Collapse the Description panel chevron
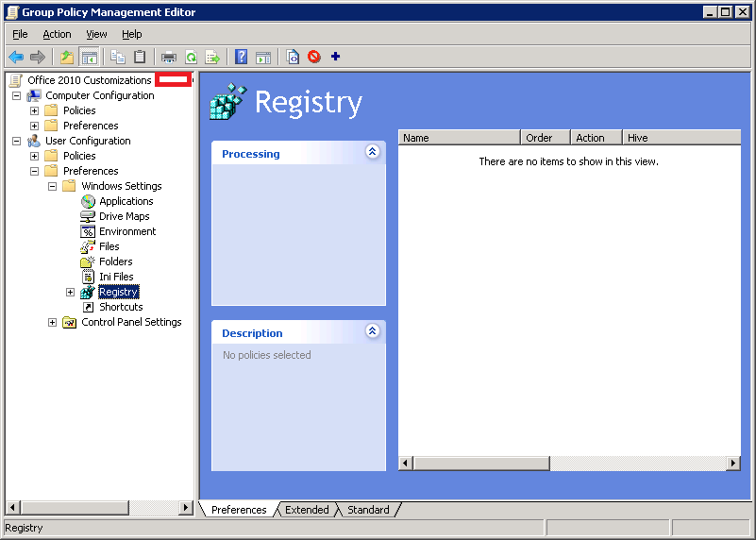Image resolution: width=756 pixels, height=540 pixels. 372,331
